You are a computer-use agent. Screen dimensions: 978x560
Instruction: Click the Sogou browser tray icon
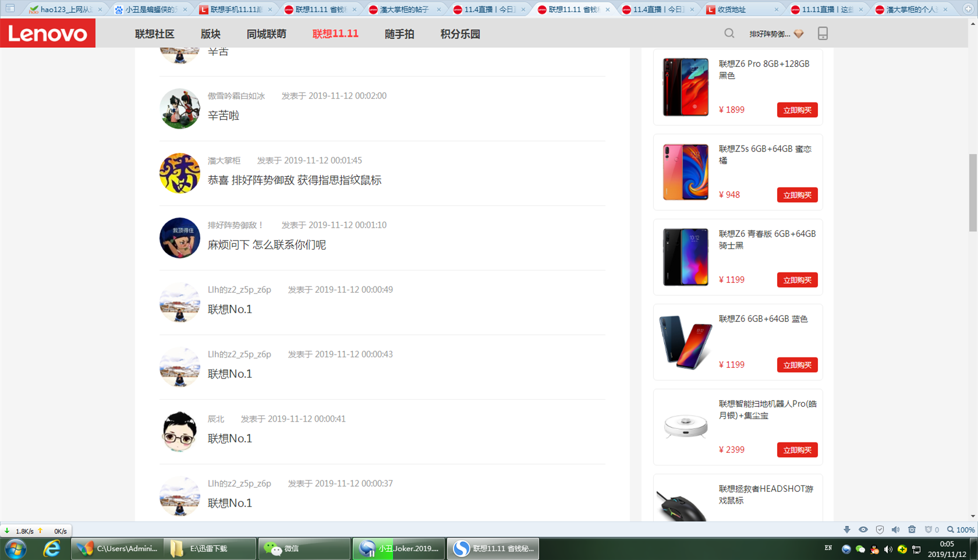coord(846,550)
